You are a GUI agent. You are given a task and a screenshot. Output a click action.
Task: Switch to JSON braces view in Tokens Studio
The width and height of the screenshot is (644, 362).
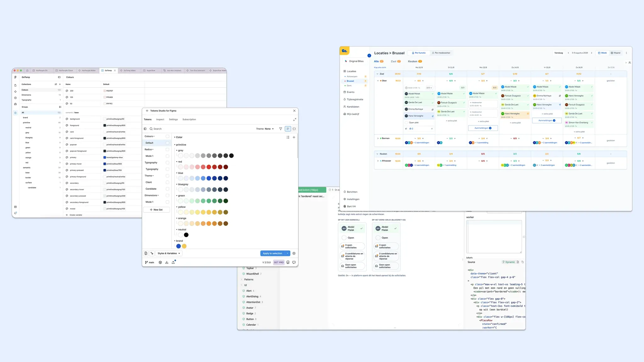[294, 129]
